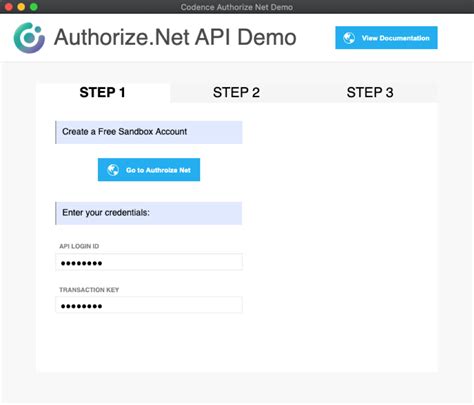Click globe icon on Go to Authroize Net
Viewport: 474px width, 405px height.
[113, 170]
